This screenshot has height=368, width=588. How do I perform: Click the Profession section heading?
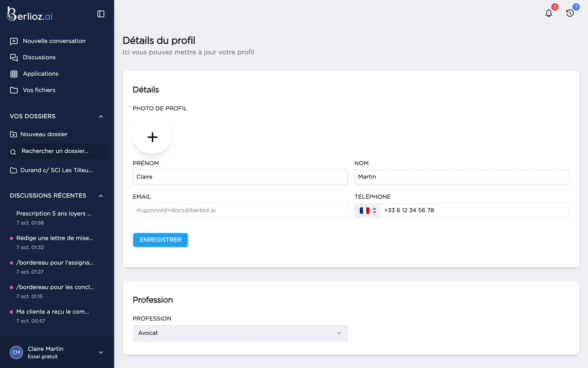153,300
